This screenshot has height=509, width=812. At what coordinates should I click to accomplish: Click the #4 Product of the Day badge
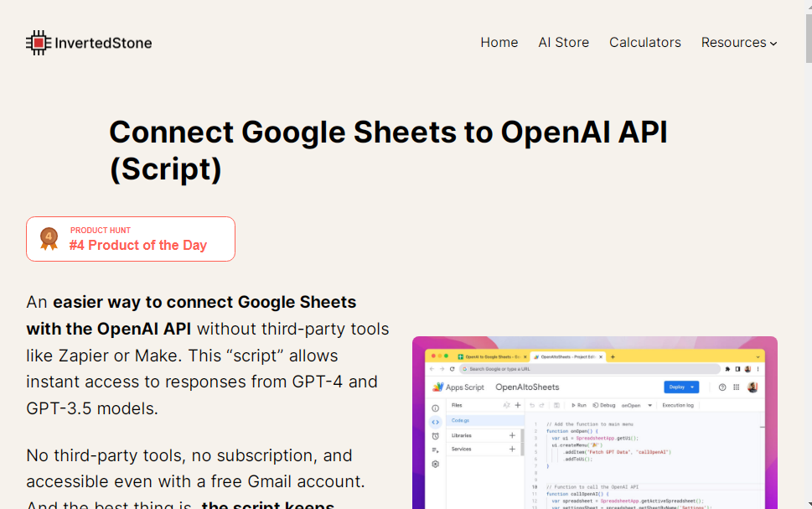(130, 238)
